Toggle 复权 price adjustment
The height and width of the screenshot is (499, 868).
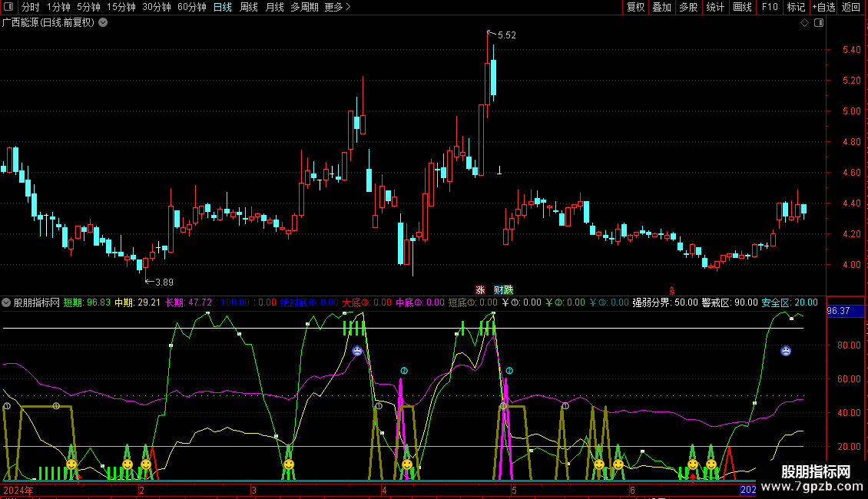tap(636, 8)
